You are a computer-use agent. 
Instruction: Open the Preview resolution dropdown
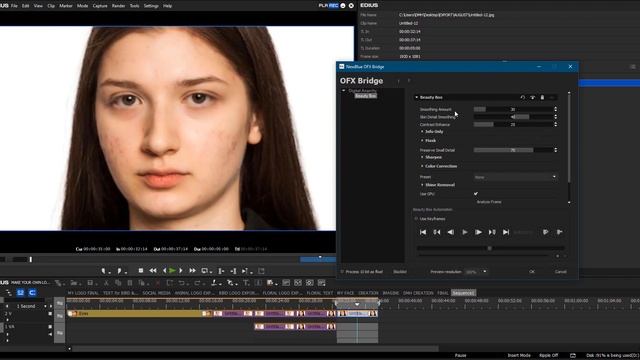coord(476,272)
